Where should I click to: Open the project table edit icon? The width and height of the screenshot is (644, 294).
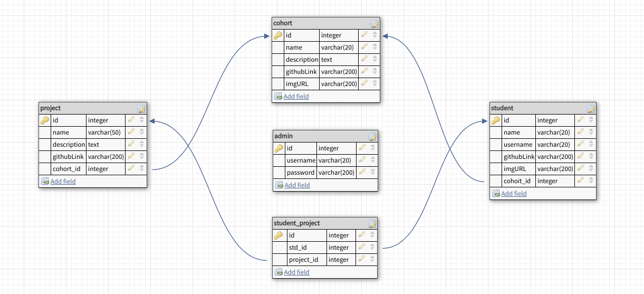click(x=142, y=109)
